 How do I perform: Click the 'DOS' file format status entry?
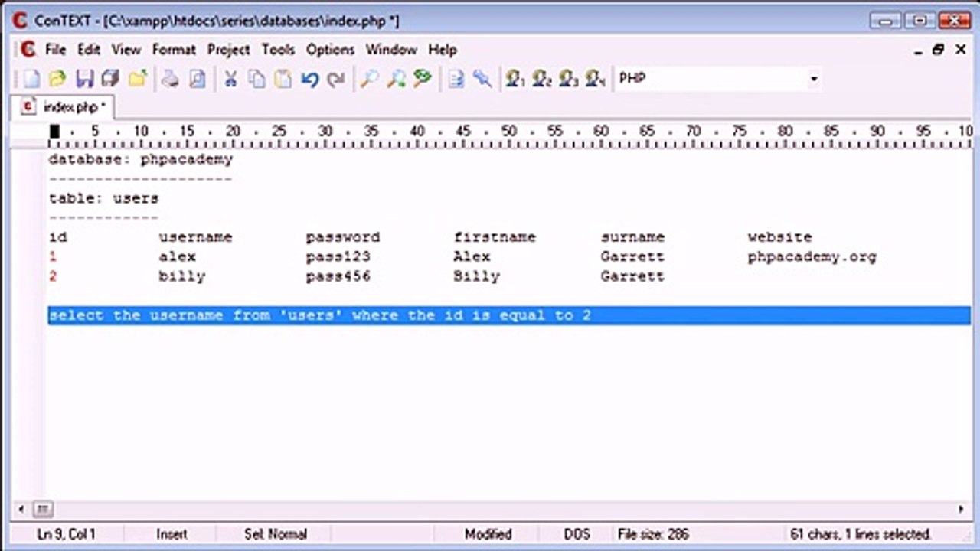[577, 534]
